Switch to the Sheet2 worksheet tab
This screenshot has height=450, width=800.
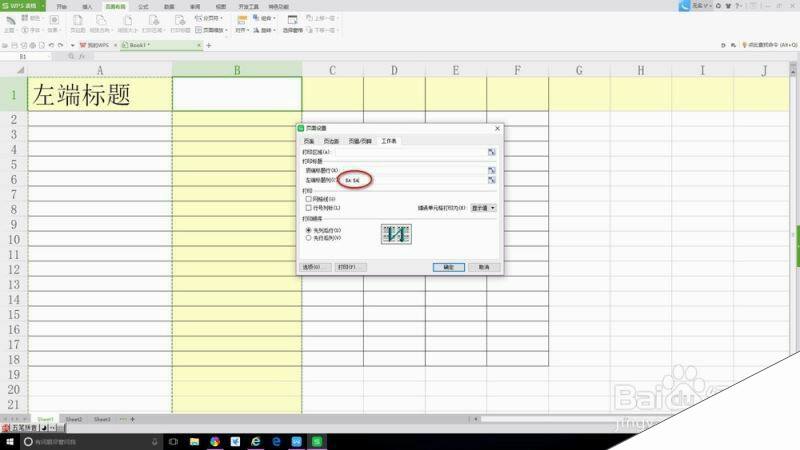coord(74,420)
